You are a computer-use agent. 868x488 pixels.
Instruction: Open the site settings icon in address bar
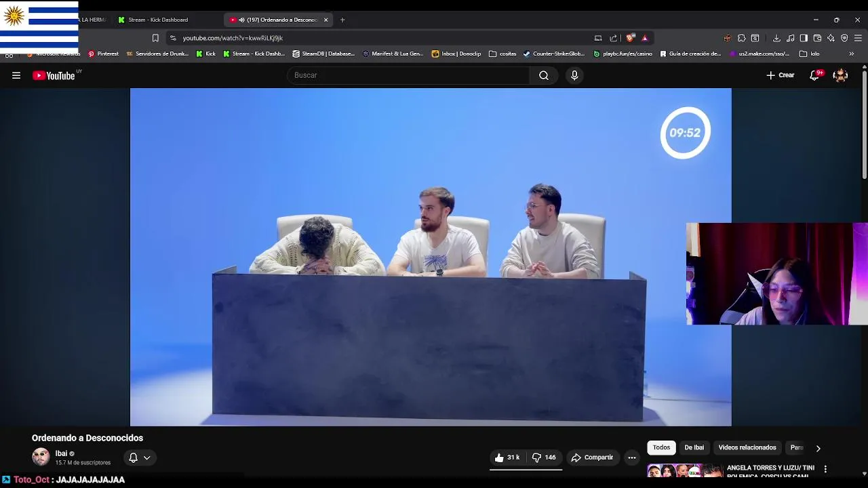(x=173, y=38)
